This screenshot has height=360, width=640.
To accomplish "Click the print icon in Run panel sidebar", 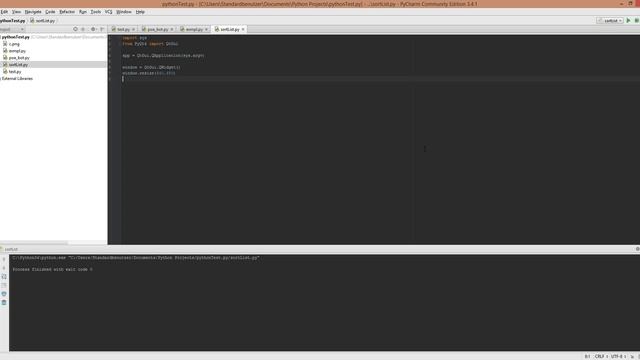I will click(4, 294).
